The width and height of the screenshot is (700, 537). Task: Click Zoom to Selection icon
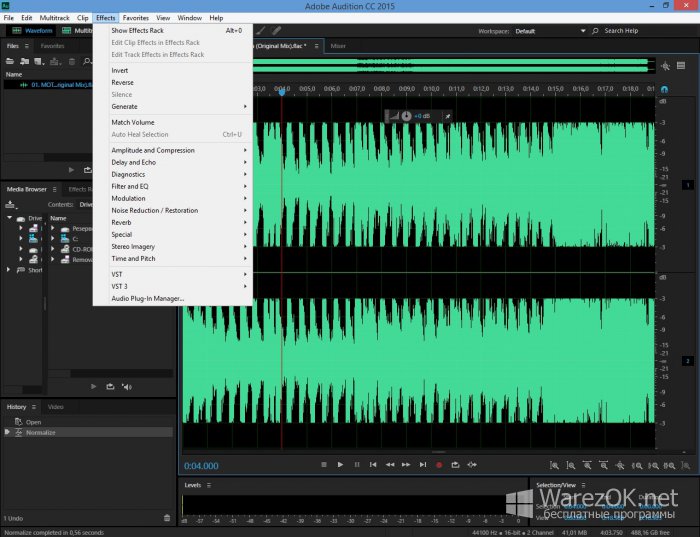pyautogui.click(x=669, y=466)
